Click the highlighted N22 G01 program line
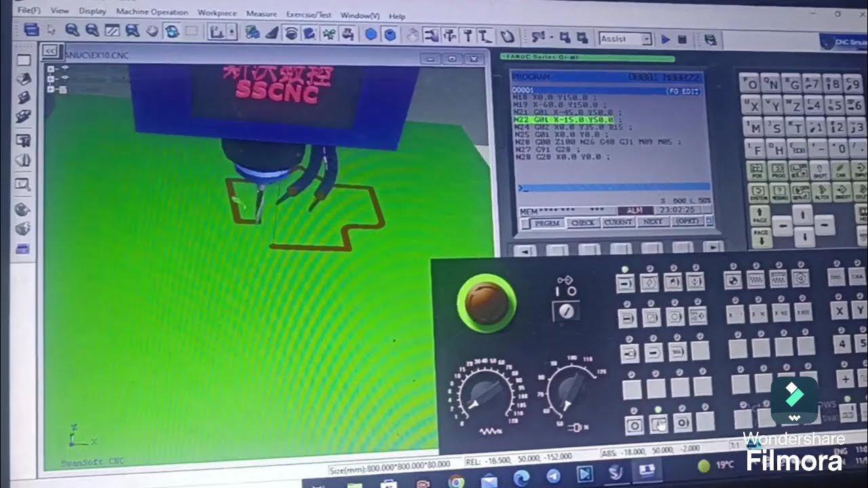This screenshot has width=868, height=488. [x=564, y=120]
